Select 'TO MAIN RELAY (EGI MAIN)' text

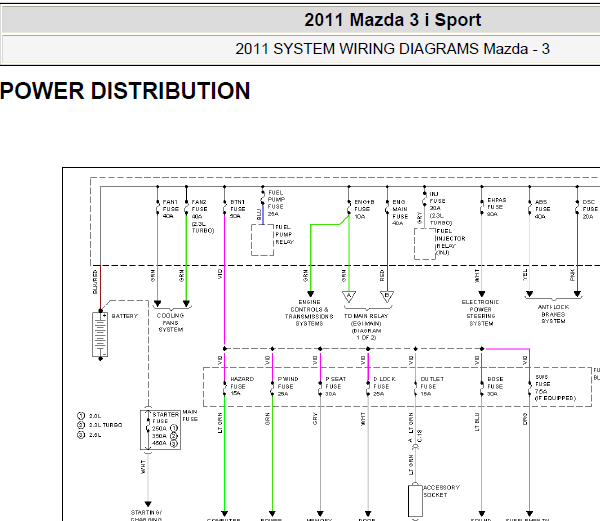pos(366,320)
